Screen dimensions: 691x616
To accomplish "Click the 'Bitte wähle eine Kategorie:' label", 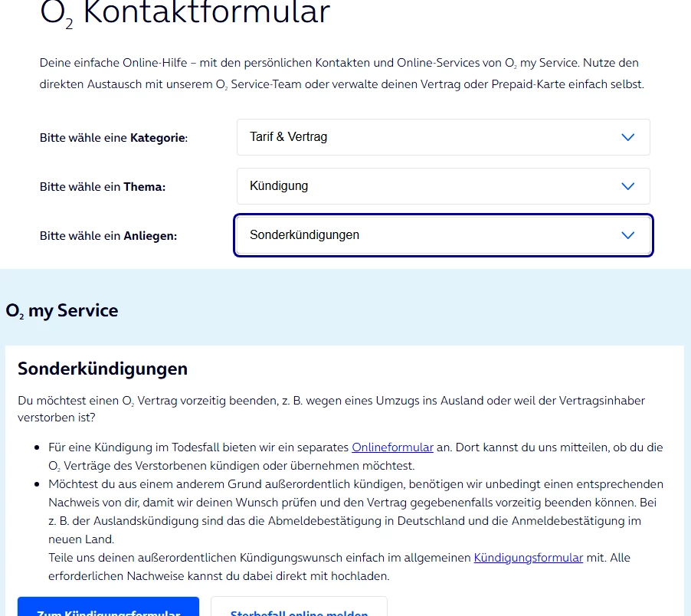I will (113, 137).
